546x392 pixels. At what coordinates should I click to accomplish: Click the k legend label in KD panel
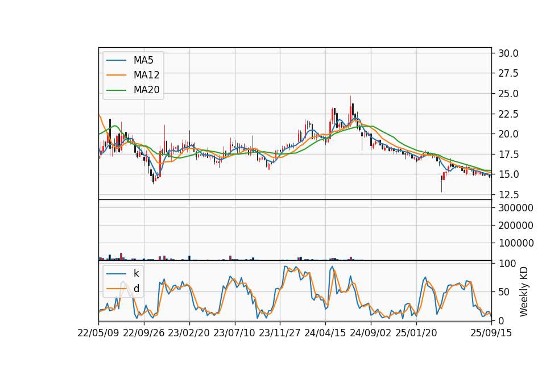point(136,273)
